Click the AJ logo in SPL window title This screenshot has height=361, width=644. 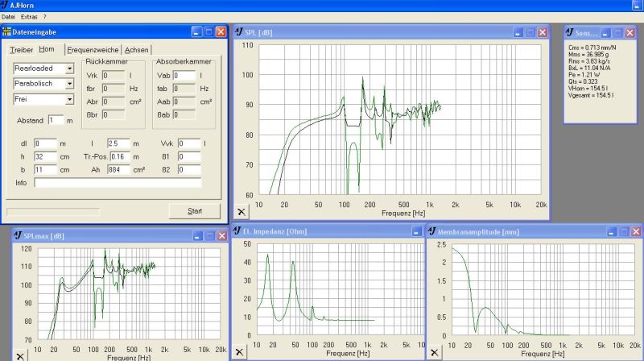click(238, 32)
